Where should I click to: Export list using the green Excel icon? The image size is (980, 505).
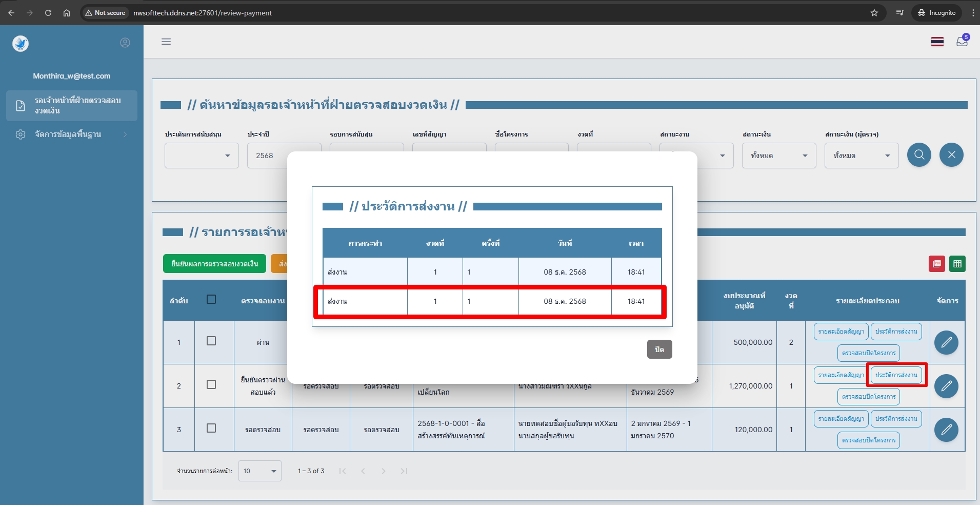[957, 264]
